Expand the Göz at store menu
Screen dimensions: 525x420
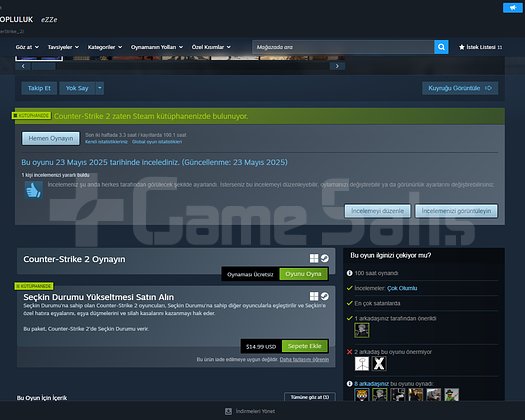pyautogui.click(x=27, y=47)
